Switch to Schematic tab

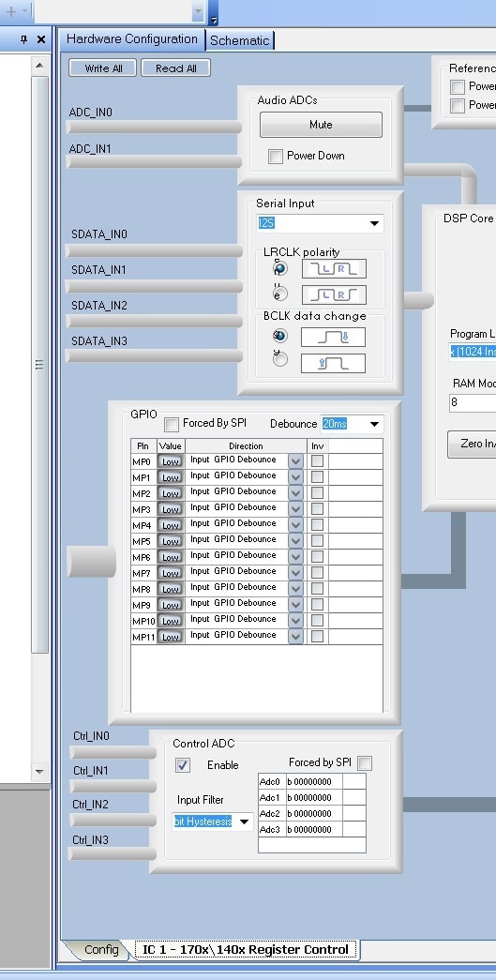(x=239, y=40)
